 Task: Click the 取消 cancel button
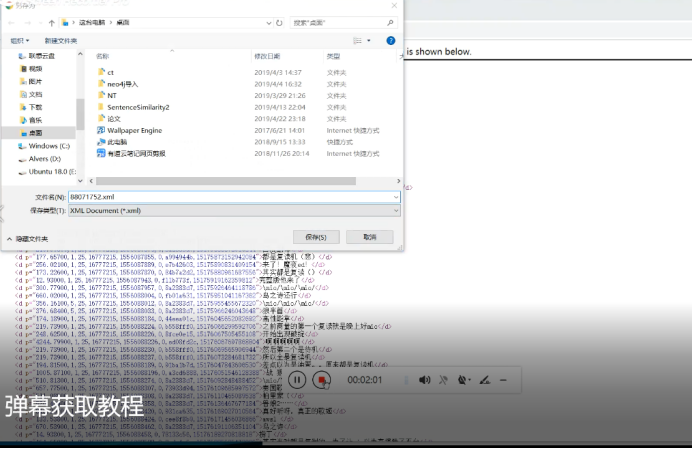[370, 237]
